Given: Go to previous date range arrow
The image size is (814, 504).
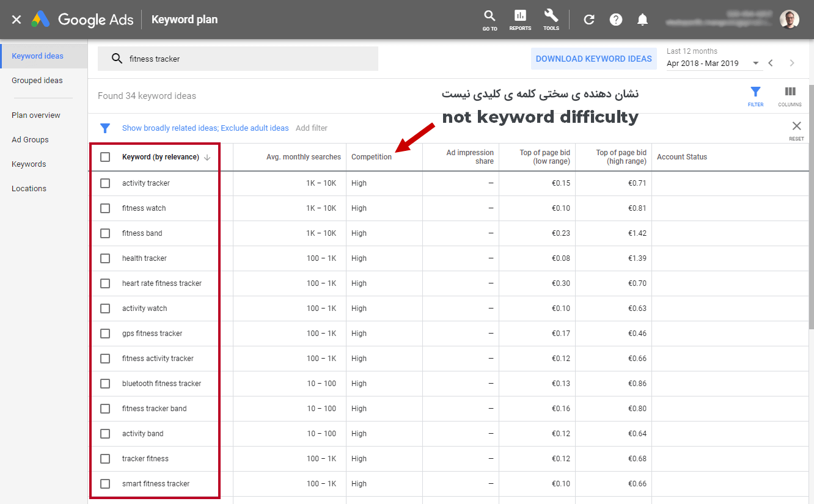Looking at the screenshot, I should (x=771, y=63).
